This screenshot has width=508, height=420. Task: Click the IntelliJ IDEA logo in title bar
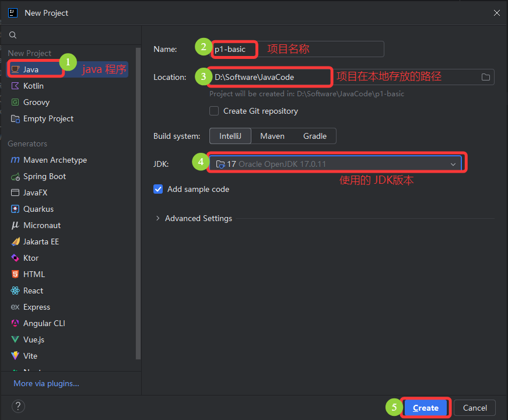click(x=13, y=13)
